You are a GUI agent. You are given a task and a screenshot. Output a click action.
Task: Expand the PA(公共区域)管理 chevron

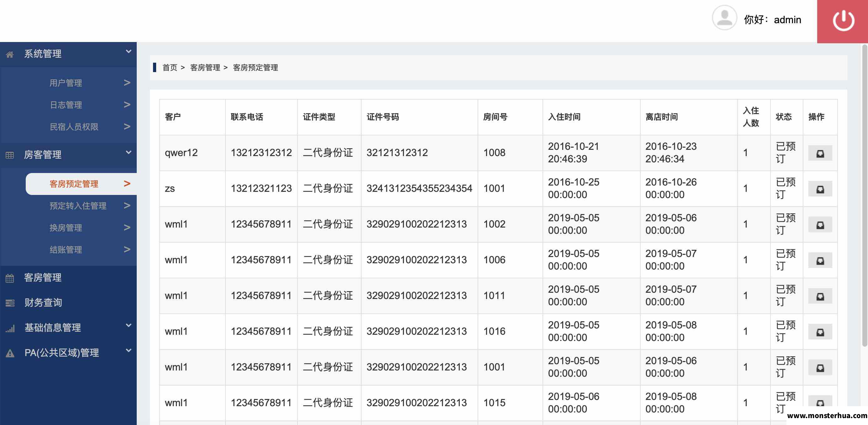[x=128, y=350]
